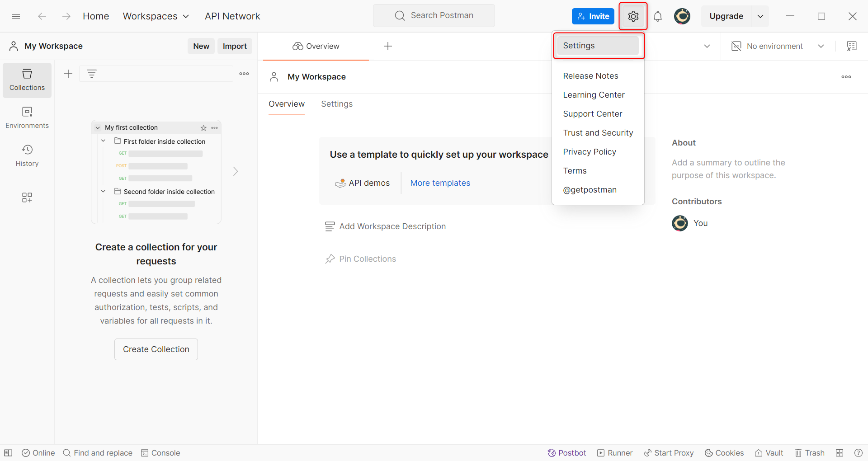Viewport: 868px width, 461px height.
Task: Toggle the two-pane view icon
Action: click(840, 453)
